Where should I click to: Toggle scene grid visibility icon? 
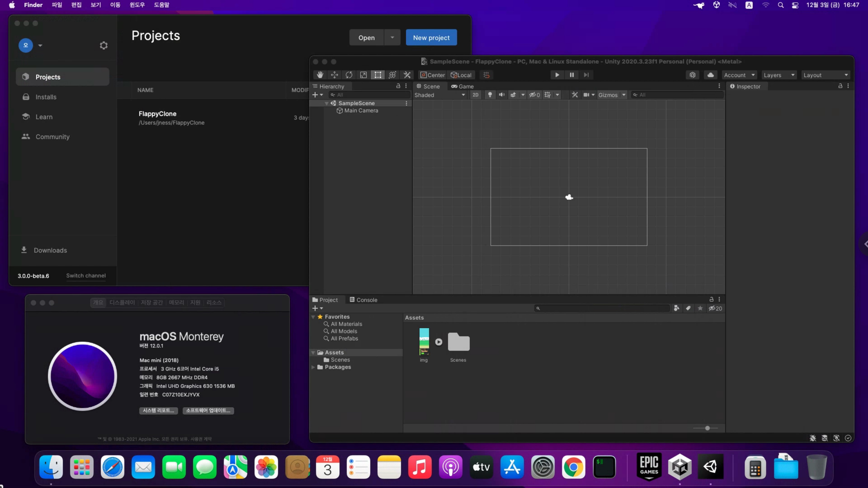[x=548, y=95]
